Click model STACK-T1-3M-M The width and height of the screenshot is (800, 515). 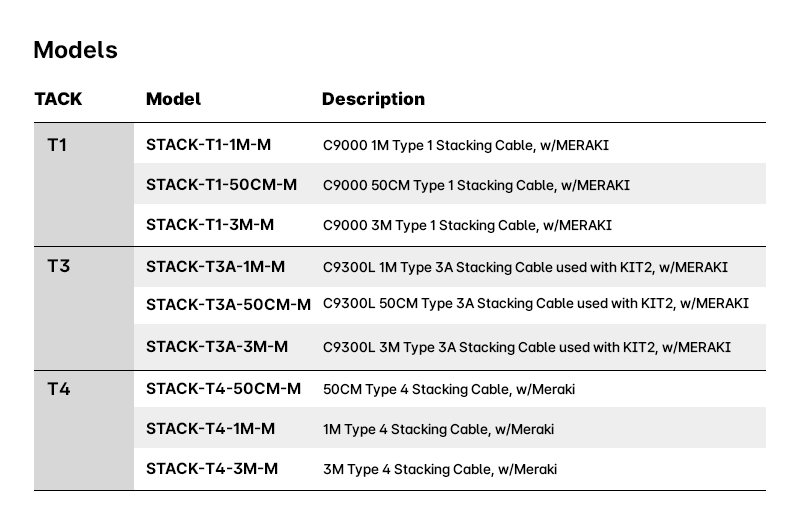coord(209,225)
